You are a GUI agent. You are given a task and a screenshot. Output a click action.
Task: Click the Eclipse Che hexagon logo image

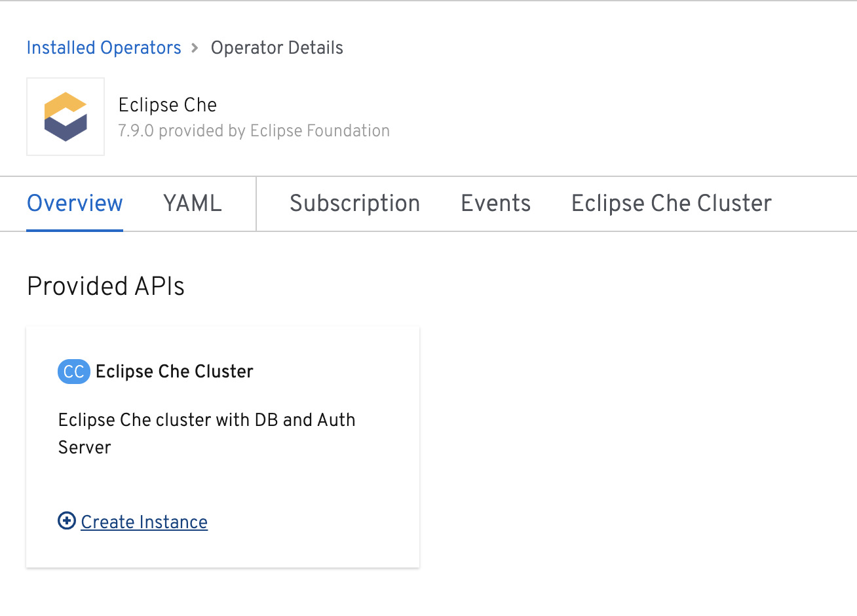[65, 117]
